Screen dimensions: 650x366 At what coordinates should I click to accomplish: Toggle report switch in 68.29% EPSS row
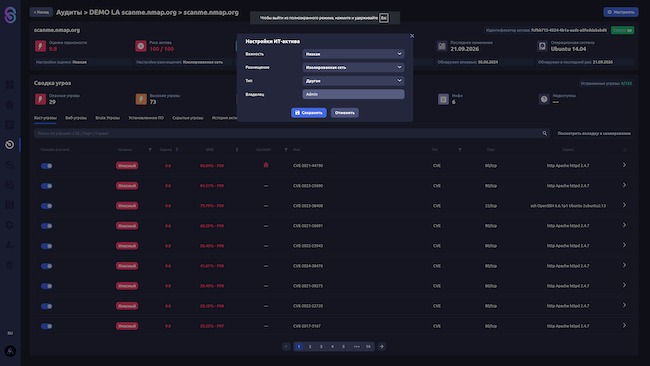(x=46, y=226)
